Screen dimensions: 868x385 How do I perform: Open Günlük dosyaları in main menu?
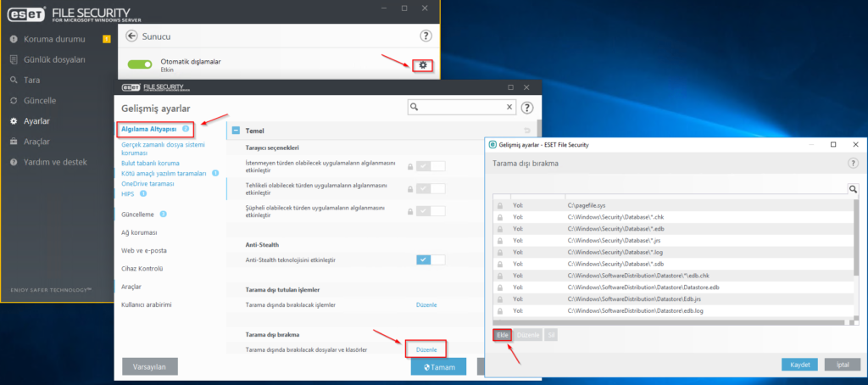(x=54, y=59)
